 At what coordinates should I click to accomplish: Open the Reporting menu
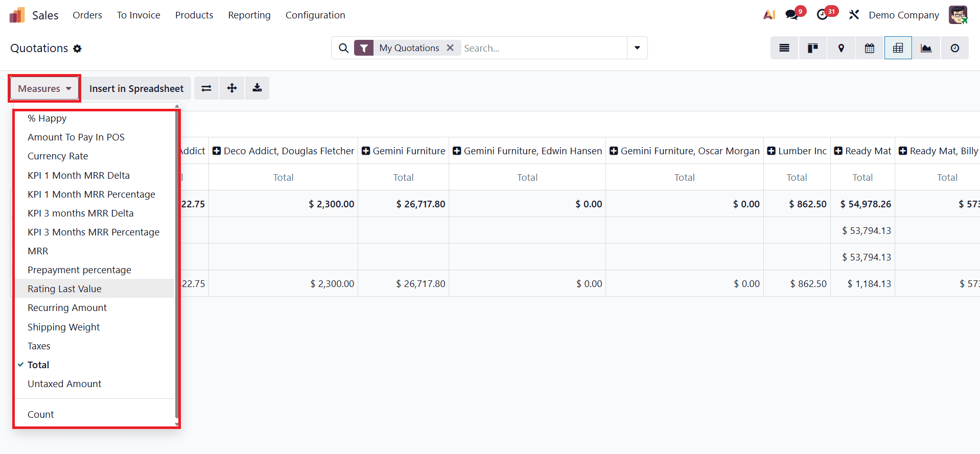249,15
